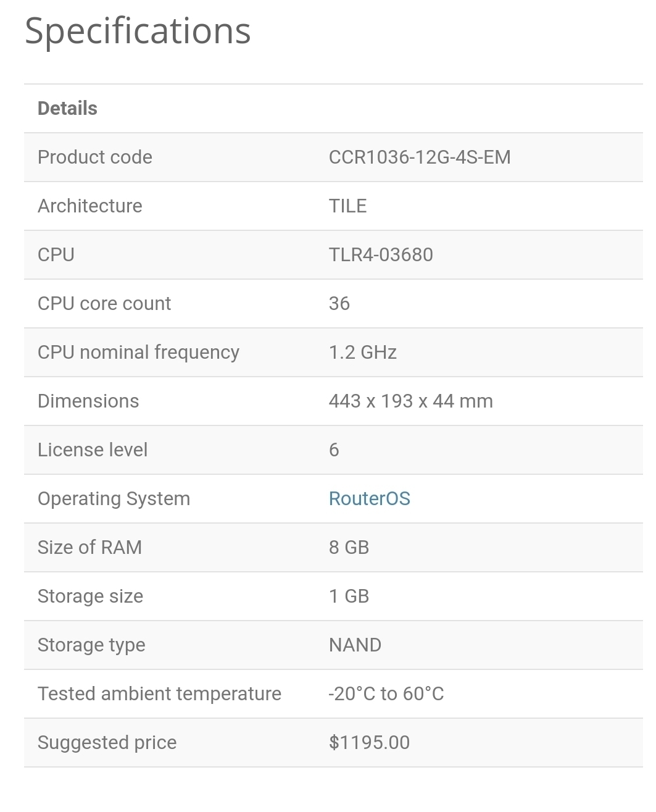
Task: Click the product code CCR1036-12G-4S-EM value
Action: [419, 157]
